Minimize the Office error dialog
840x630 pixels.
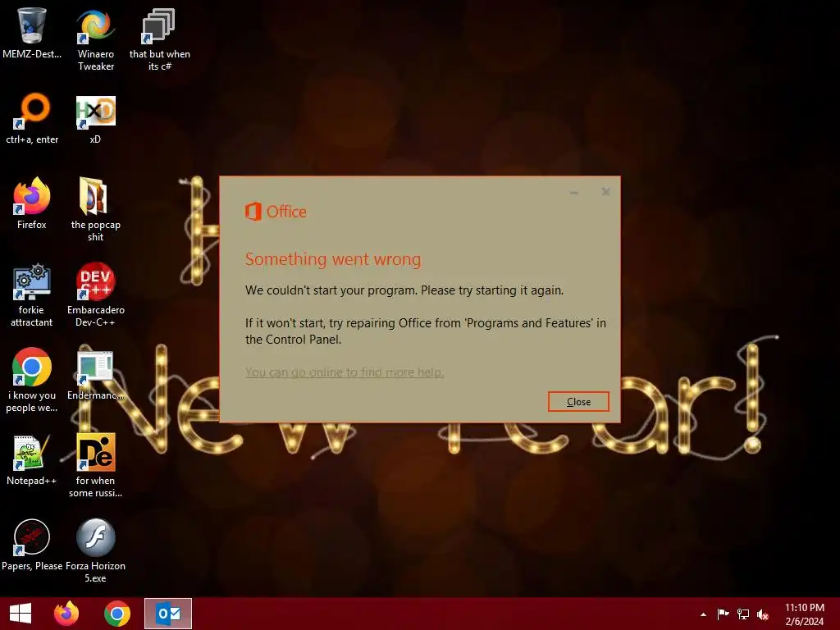click(574, 192)
